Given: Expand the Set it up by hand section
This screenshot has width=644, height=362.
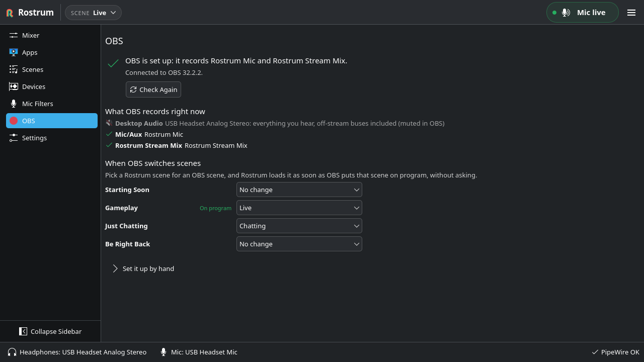Looking at the screenshot, I should tap(143, 268).
